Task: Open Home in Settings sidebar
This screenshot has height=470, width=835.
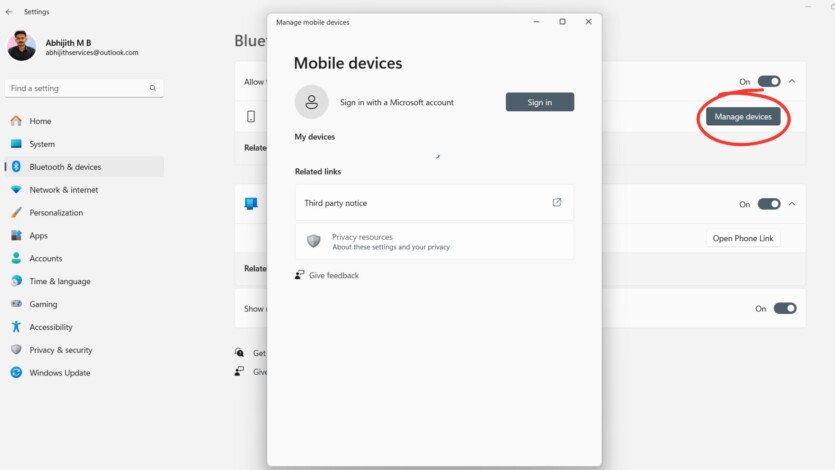Action: click(x=84, y=121)
